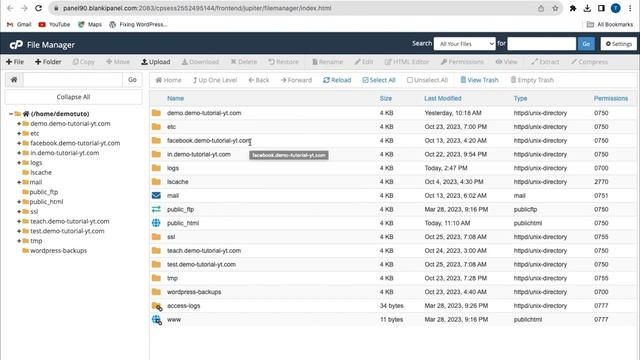Click Restore in the toolbar
640x360 pixels.
283,62
